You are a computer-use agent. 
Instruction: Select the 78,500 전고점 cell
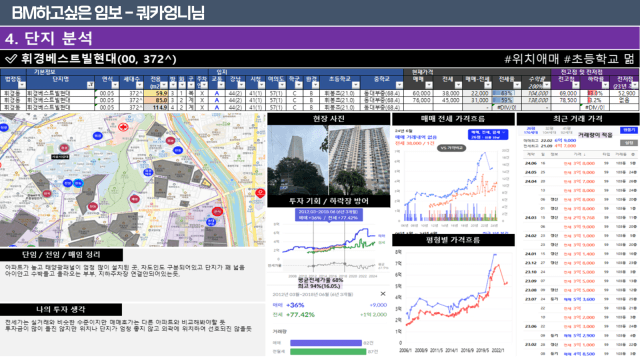point(565,100)
